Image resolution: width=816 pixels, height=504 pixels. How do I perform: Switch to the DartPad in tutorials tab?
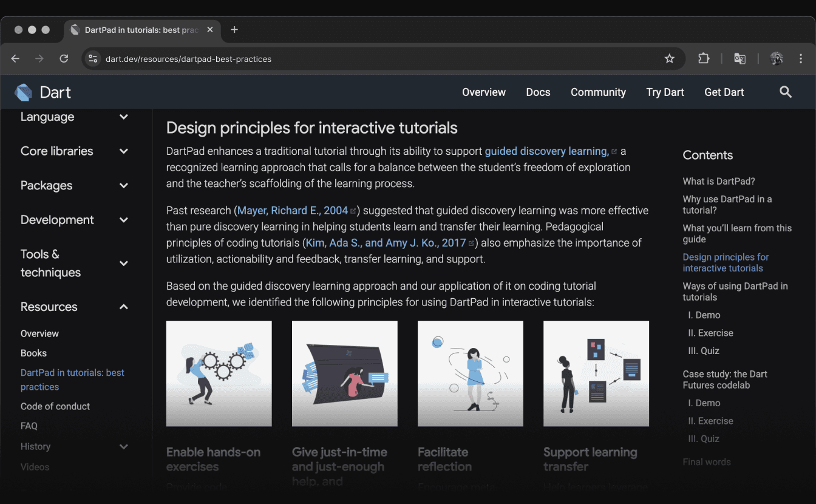click(x=140, y=29)
